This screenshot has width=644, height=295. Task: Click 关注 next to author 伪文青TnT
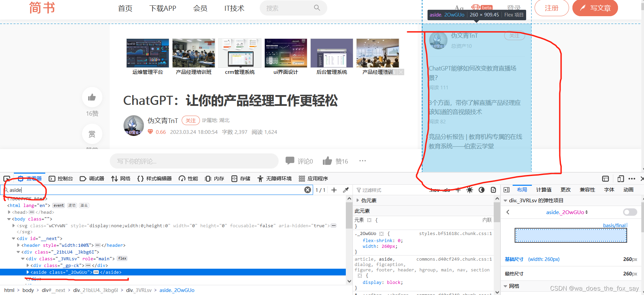(x=190, y=120)
